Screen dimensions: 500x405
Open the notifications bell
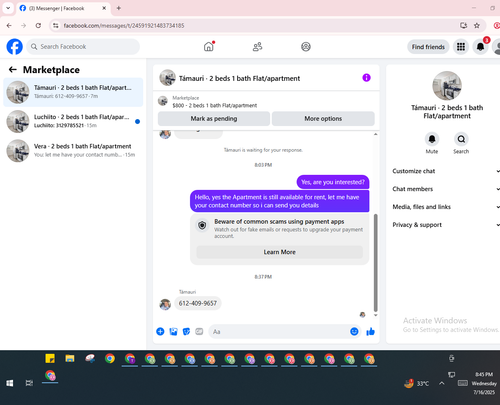tap(480, 47)
